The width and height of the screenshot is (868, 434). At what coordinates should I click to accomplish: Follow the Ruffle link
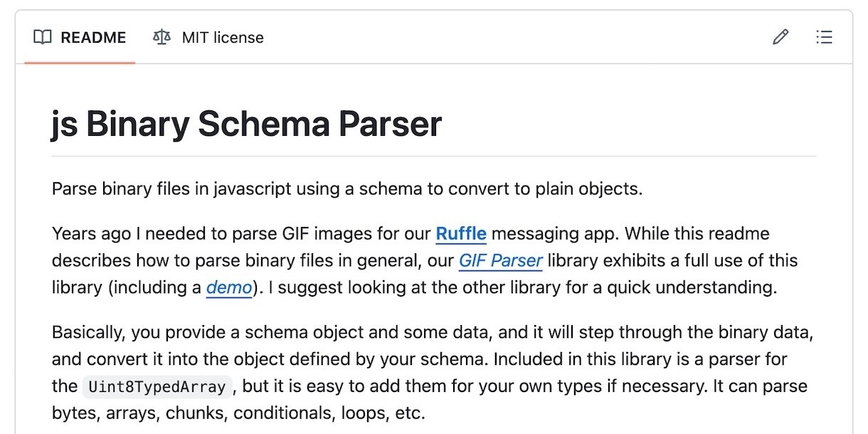(461, 233)
